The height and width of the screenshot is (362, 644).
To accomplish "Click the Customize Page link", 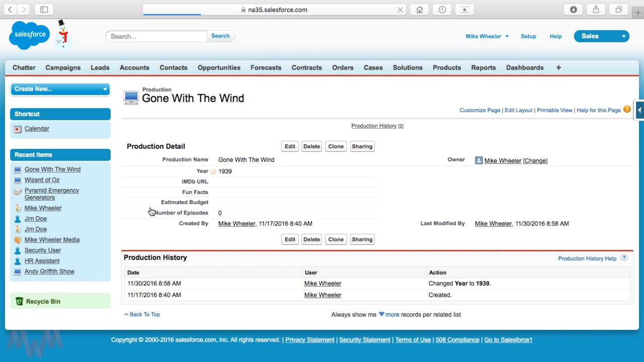I will pos(480,110).
